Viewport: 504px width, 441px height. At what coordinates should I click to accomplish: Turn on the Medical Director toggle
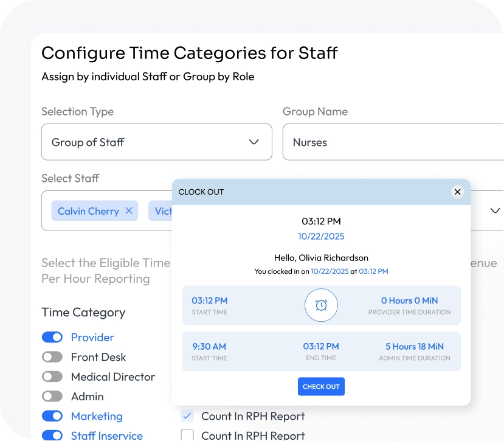point(52,377)
